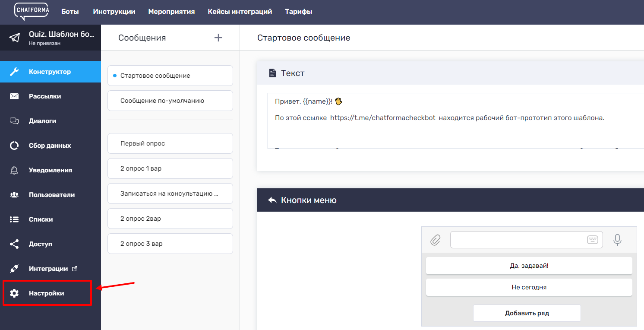
Task: Click the Добавить ряд button
Action: click(x=527, y=313)
